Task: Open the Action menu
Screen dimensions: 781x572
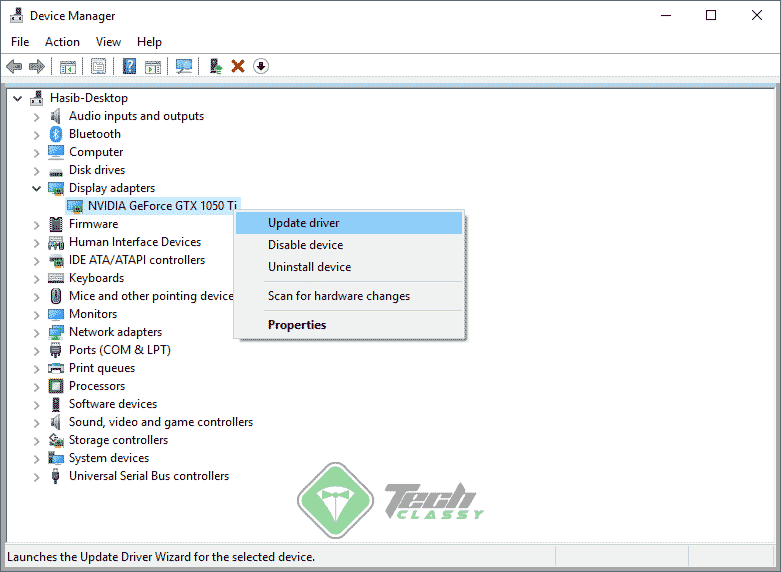Action: pyautogui.click(x=62, y=42)
